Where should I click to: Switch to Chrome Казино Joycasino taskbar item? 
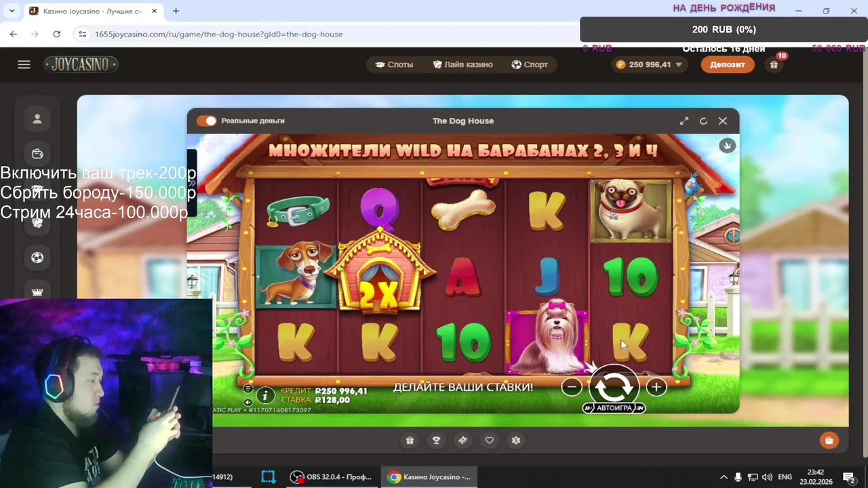click(x=429, y=477)
